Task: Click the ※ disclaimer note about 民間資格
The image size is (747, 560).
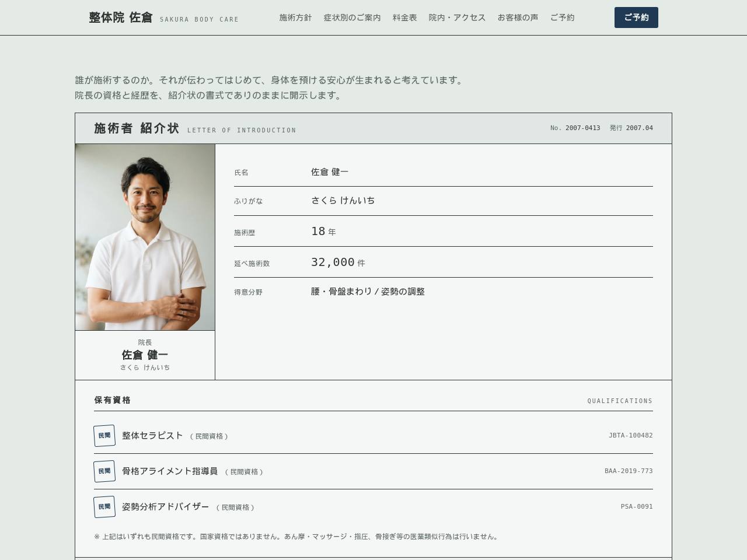Action: click(x=297, y=537)
